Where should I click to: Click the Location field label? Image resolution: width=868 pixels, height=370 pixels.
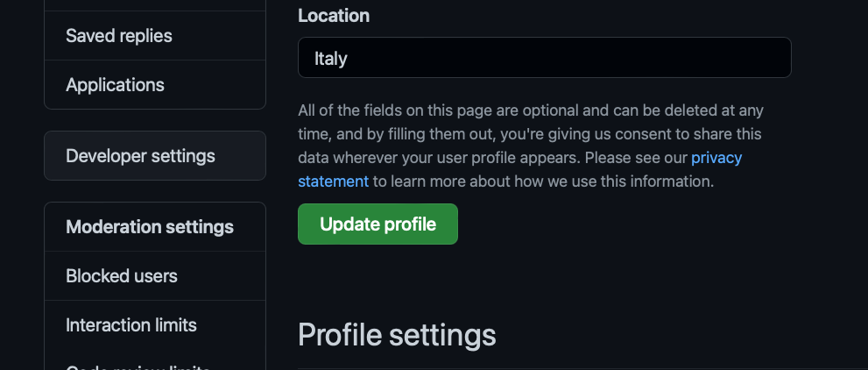334,16
